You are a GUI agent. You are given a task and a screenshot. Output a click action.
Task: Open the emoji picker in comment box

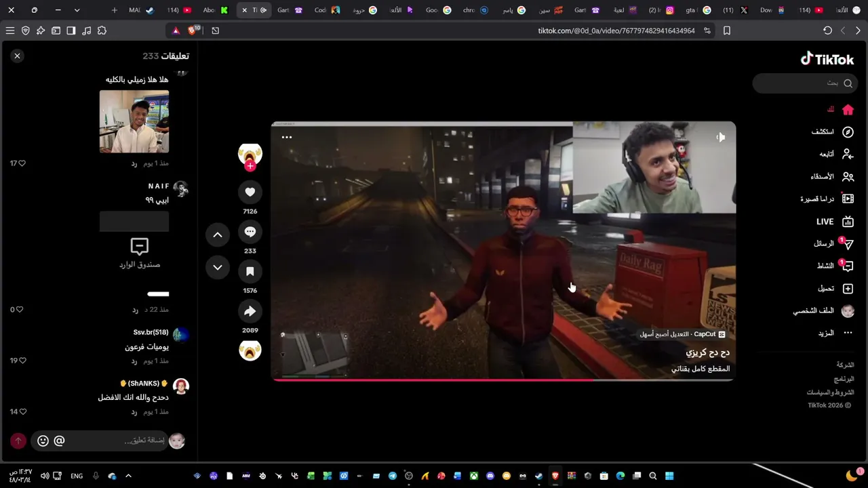[43, 441]
